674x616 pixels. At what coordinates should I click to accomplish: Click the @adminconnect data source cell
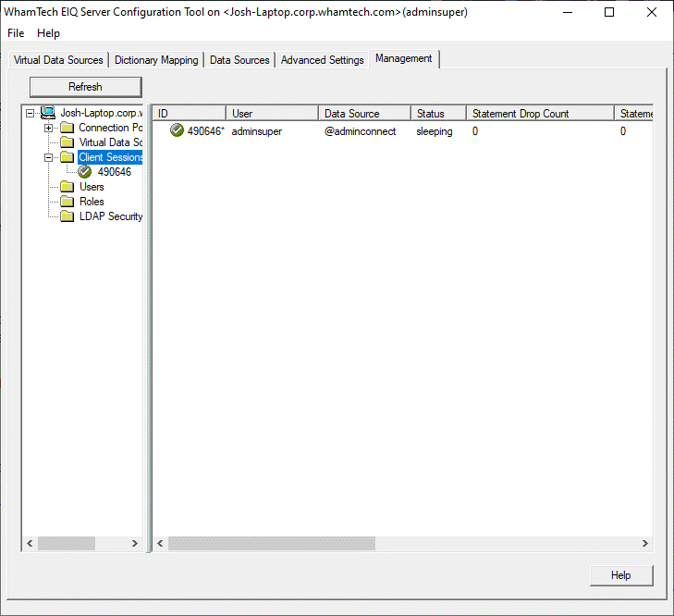coord(360,131)
